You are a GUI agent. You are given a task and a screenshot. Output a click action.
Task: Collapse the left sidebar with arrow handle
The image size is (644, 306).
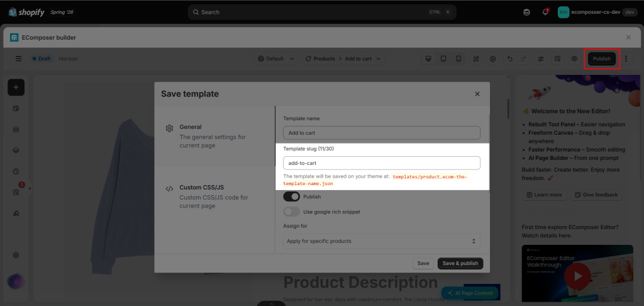(x=30, y=188)
